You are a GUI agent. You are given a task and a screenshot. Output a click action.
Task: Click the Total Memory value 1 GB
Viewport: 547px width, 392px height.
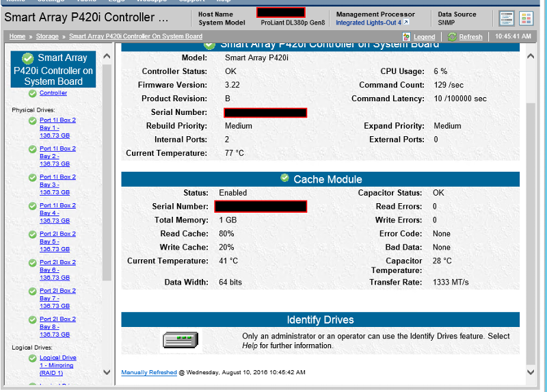tap(228, 220)
